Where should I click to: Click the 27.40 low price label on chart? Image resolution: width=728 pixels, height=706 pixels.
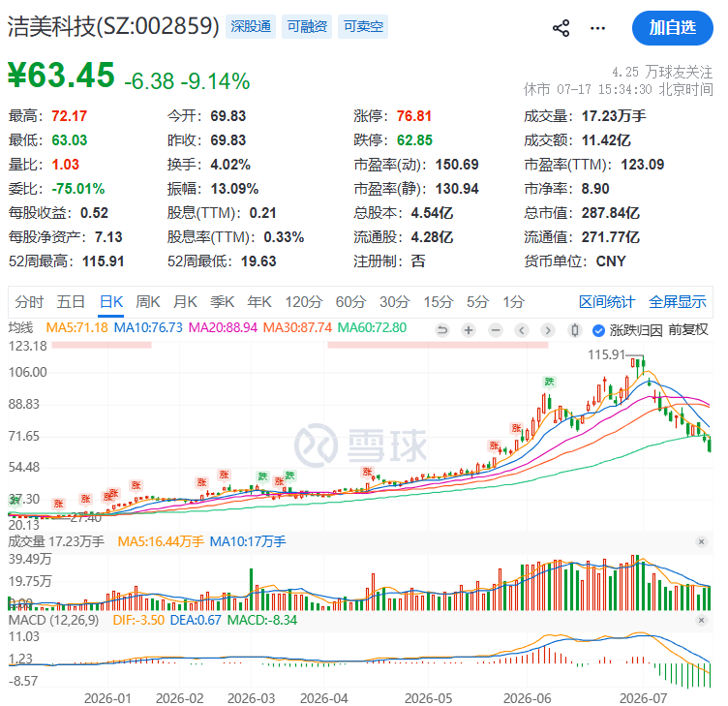point(85,517)
